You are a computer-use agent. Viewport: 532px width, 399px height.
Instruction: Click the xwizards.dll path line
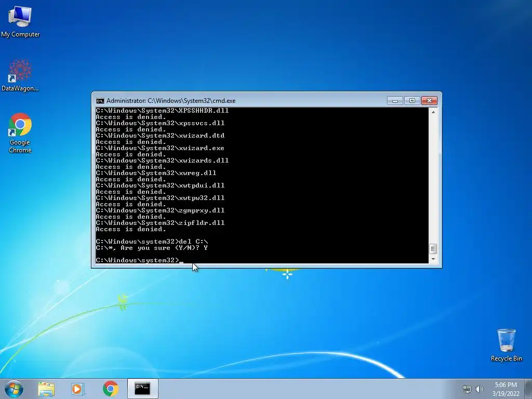pyautogui.click(x=162, y=161)
